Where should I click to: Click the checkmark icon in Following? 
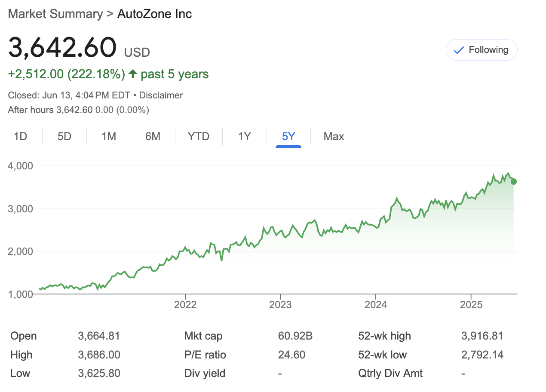pos(459,50)
